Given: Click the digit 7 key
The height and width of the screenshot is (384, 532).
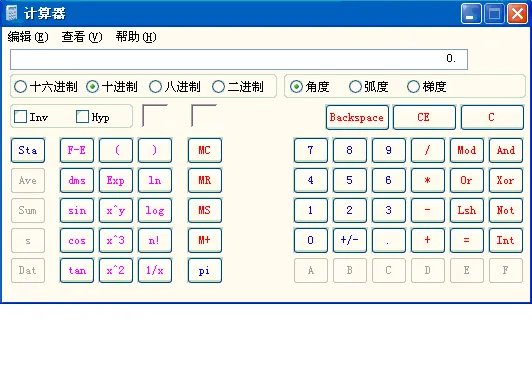Looking at the screenshot, I should pyautogui.click(x=311, y=150).
